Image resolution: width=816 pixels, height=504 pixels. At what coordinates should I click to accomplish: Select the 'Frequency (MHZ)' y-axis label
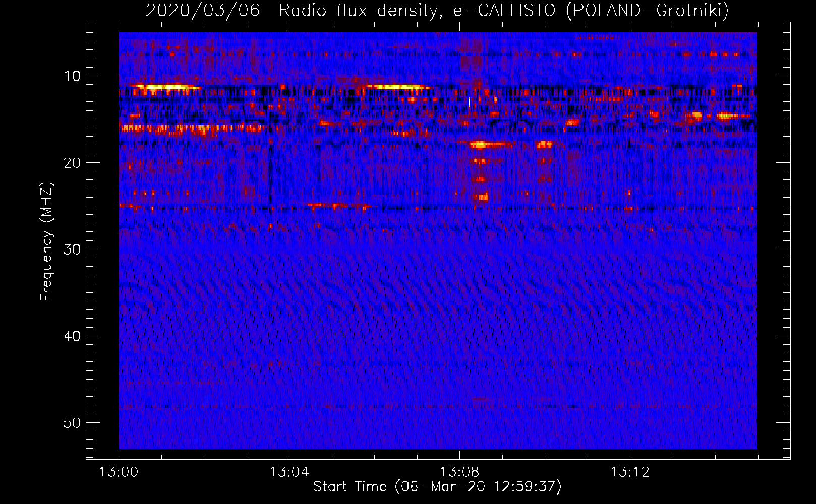pos(46,242)
